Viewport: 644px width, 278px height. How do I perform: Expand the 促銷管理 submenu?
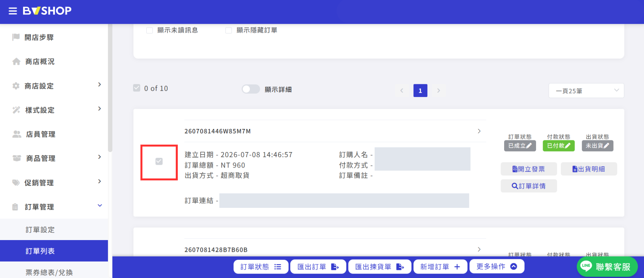[100, 182]
